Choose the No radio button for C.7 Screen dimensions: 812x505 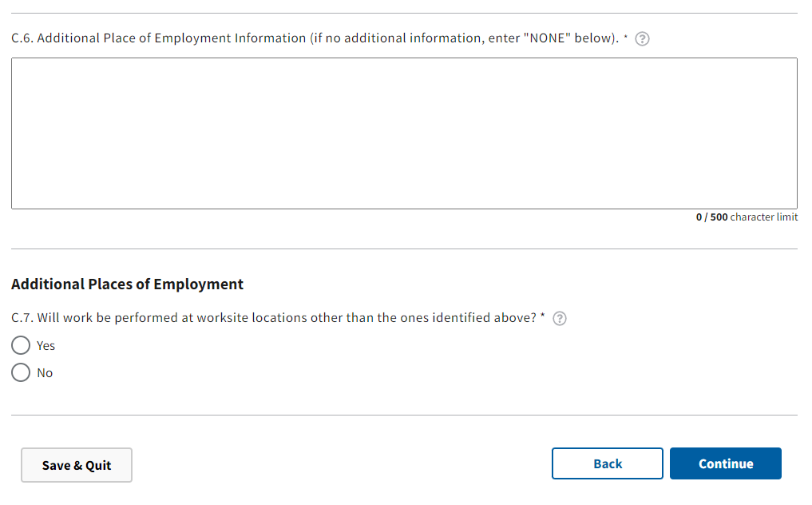pos(21,373)
